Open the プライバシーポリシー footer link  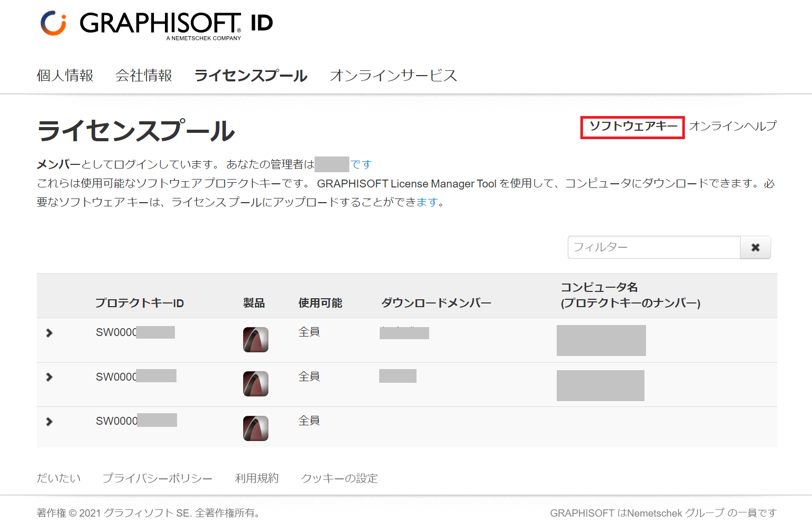(x=158, y=478)
